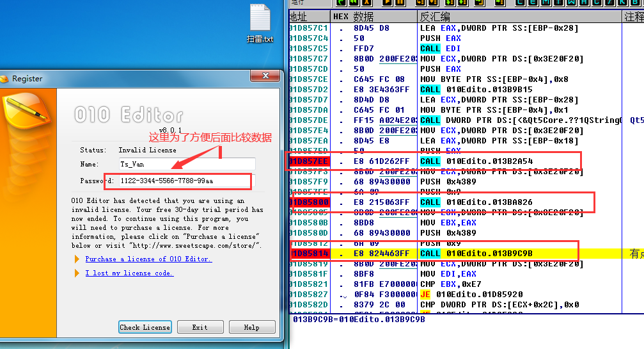Click the Name field containing Ts_Van

point(187,164)
